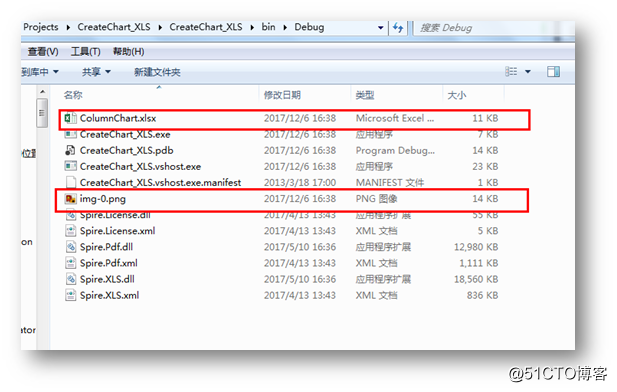This screenshot has width=617, height=392.
Task: Select the file name CreateChart_XLS.exe
Action: coord(125,135)
